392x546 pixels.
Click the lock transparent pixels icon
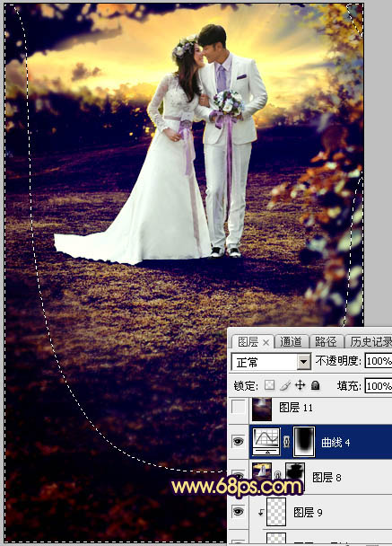tap(270, 385)
